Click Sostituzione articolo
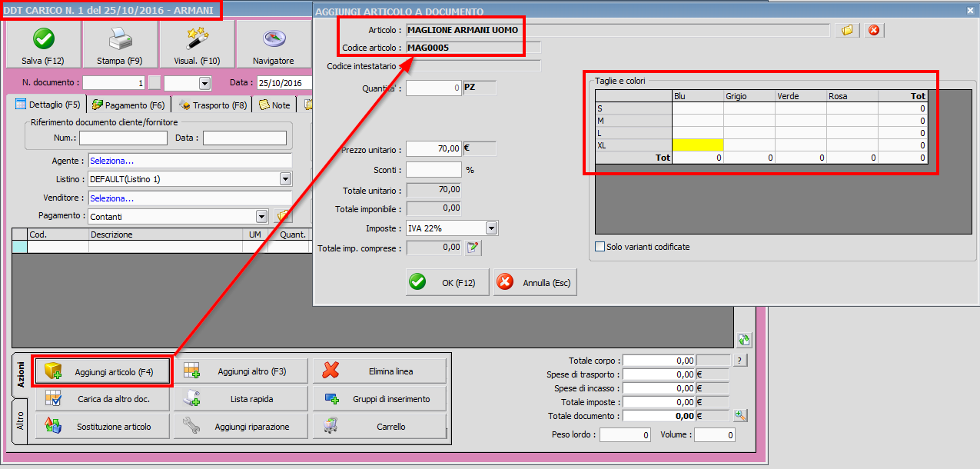This screenshot has height=469, width=980. (x=102, y=427)
